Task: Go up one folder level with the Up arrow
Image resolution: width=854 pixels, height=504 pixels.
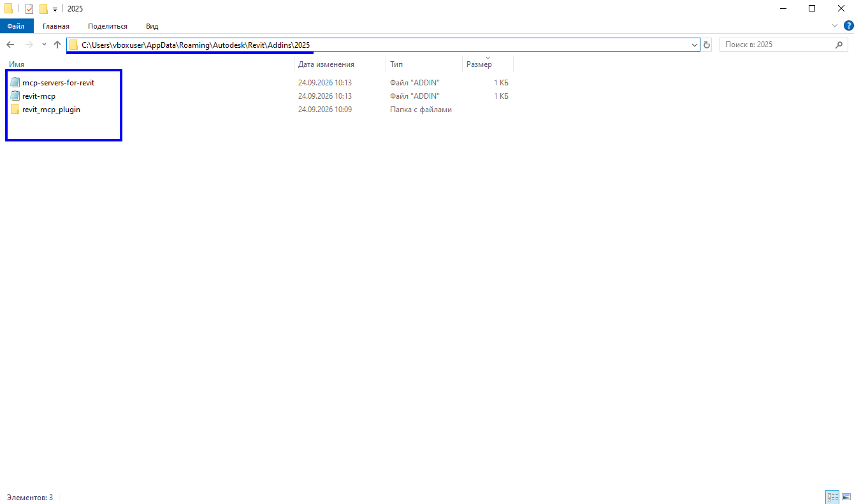Action: (57, 45)
